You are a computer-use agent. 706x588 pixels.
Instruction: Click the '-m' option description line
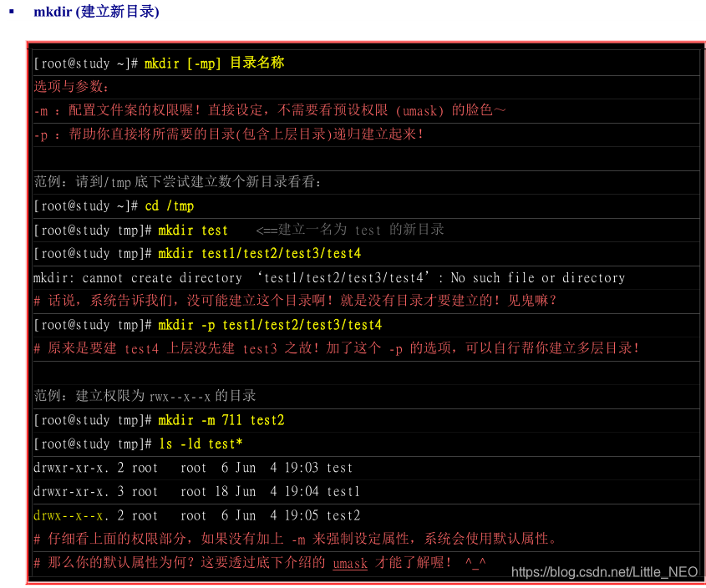coord(270,110)
